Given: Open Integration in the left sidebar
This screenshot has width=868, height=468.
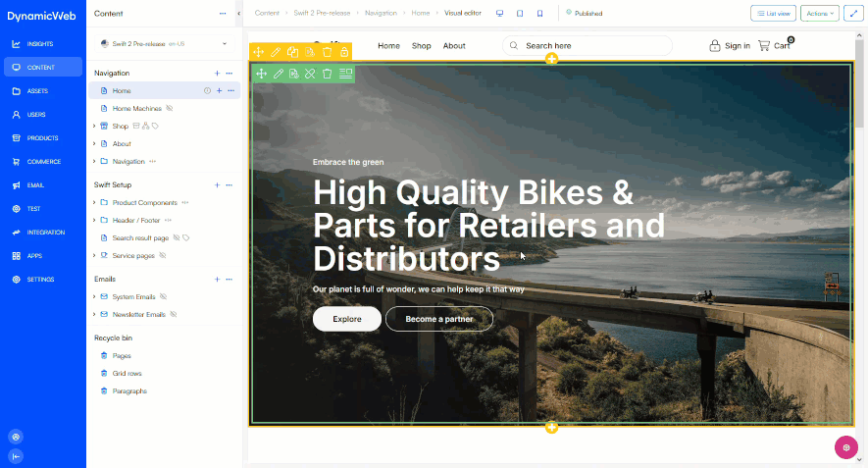Looking at the screenshot, I should click(x=42, y=233).
